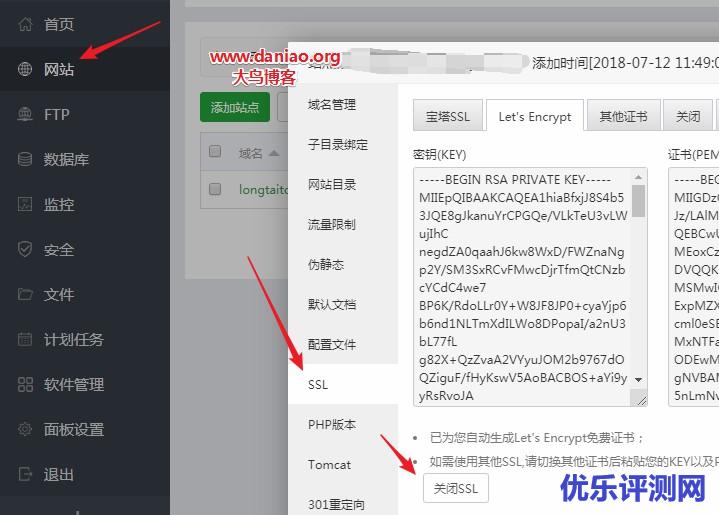Click the 关闭SSL button

[x=456, y=488]
